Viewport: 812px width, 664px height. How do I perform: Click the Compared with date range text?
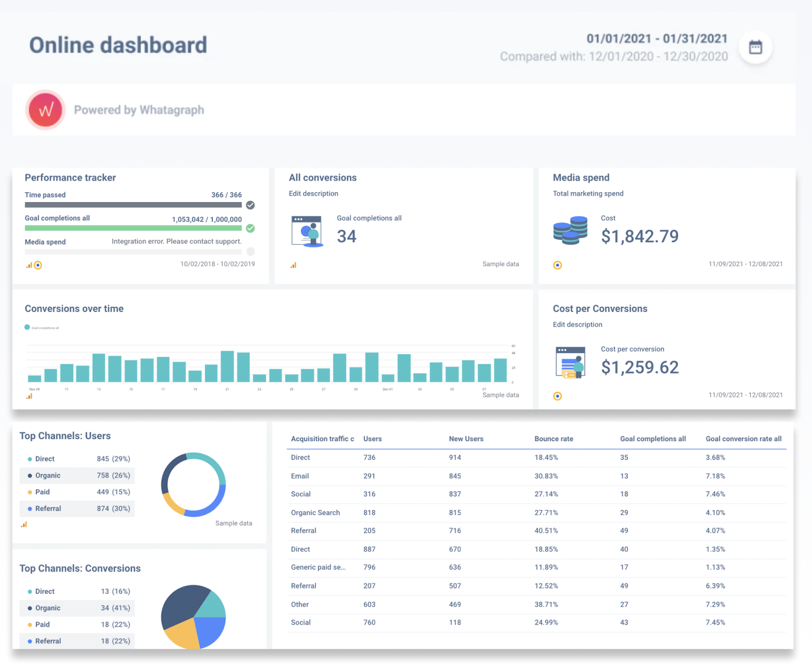tap(614, 56)
